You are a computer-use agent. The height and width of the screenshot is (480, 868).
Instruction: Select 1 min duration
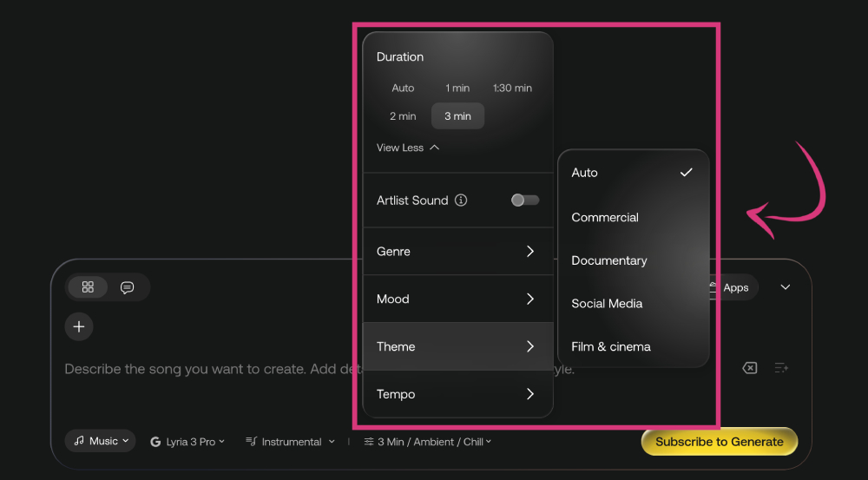pyautogui.click(x=457, y=88)
